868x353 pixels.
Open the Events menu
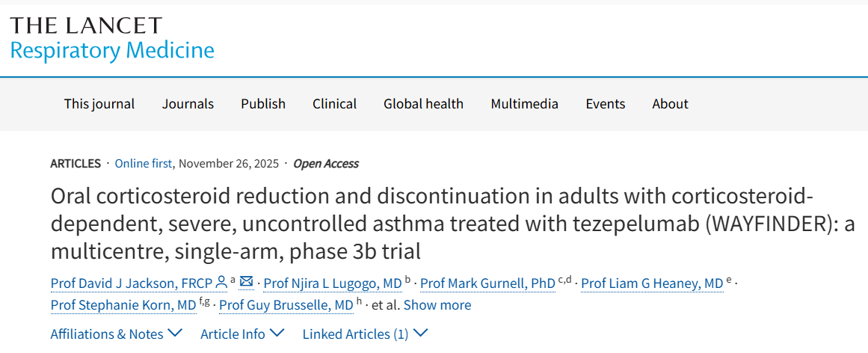[605, 104]
